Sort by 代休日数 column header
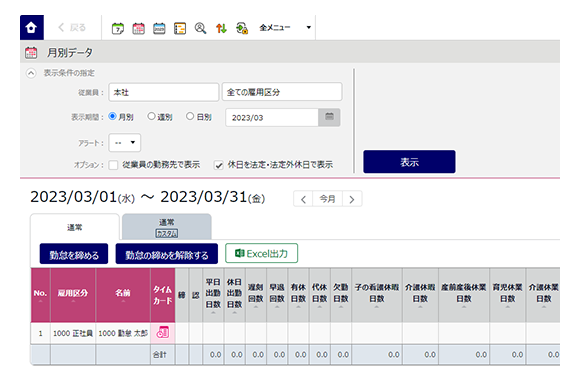Viewport: 580px width, 384px height. click(320, 295)
